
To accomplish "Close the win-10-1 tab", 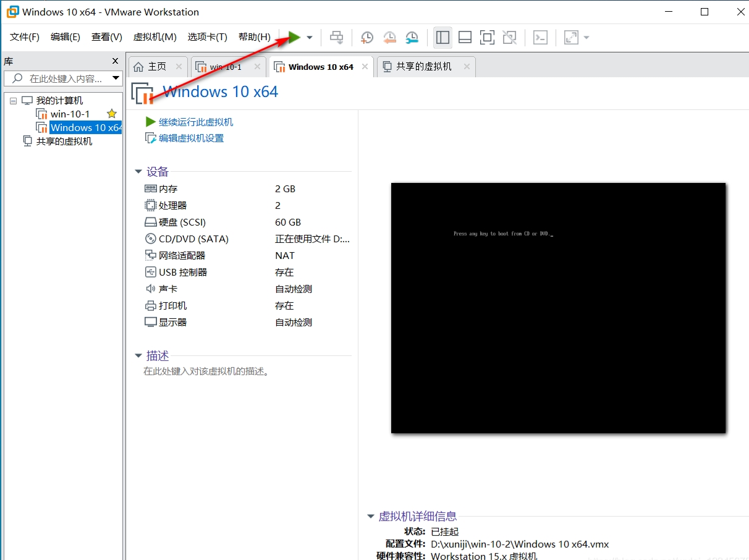I will (x=257, y=67).
